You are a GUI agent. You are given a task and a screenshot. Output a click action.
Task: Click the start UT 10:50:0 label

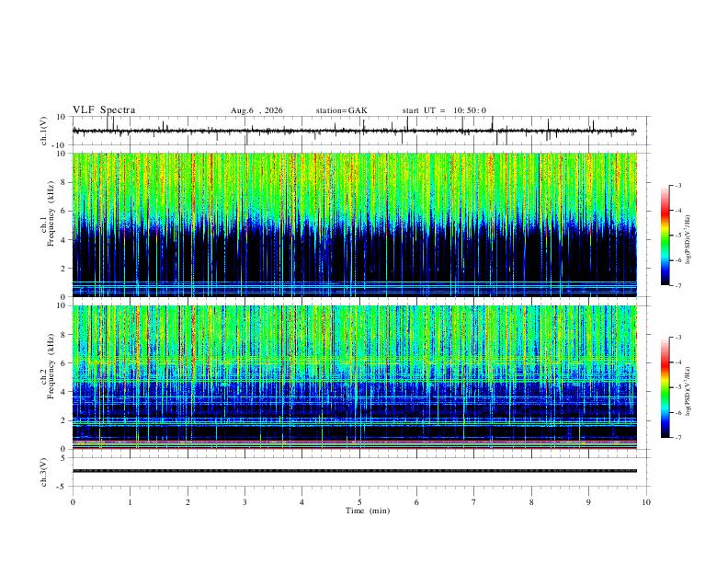[444, 110]
